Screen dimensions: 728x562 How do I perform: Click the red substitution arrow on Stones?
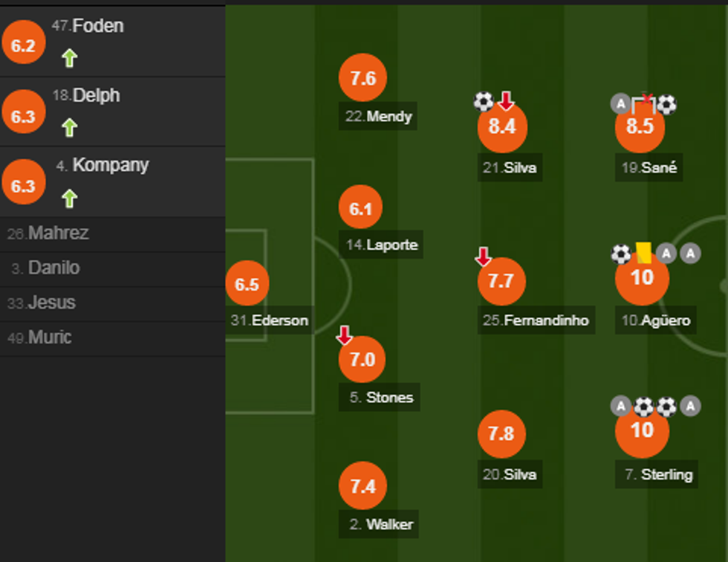click(344, 335)
